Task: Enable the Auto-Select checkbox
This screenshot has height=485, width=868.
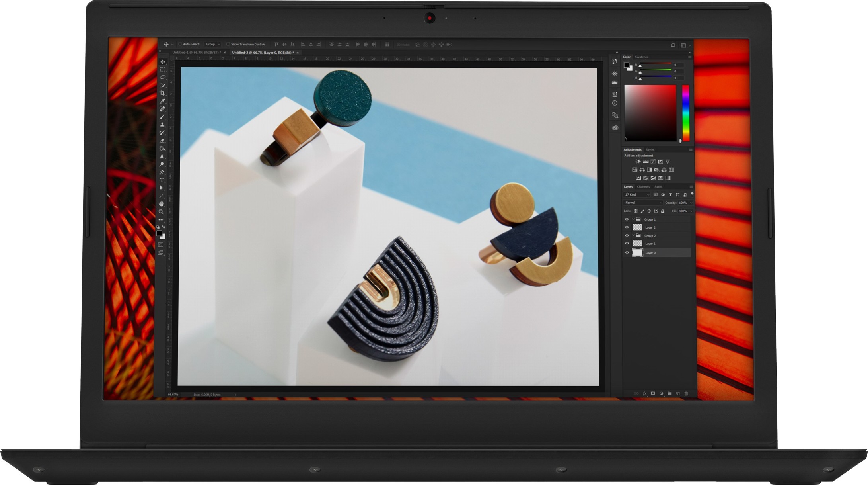Action: click(x=180, y=44)
